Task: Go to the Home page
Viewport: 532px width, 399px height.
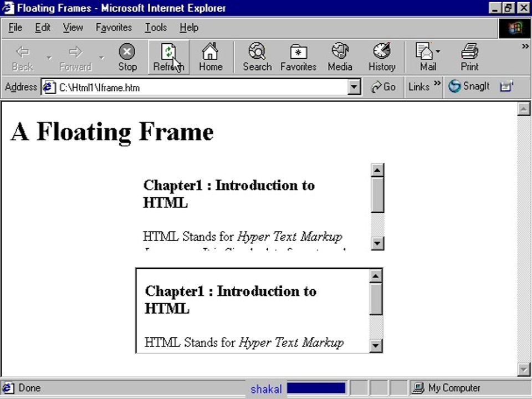Action: click(x=211, y=57)
